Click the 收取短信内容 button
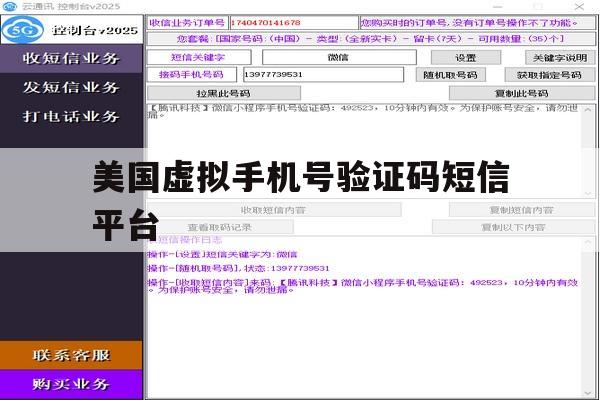Image resolution: width=600 pixels, height=400 pixels. [273, 210]
